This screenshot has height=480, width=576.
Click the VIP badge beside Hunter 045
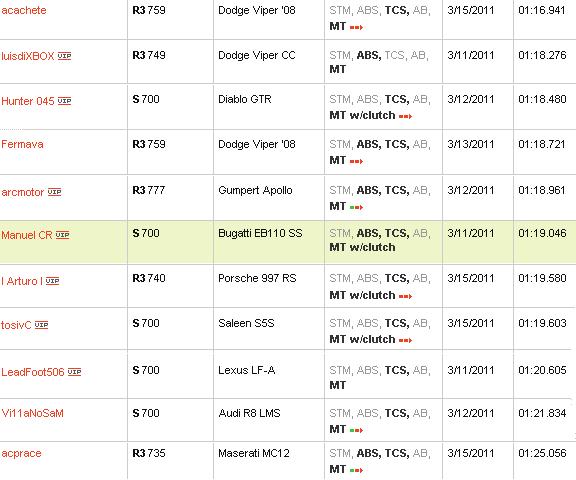pos(64,101)
